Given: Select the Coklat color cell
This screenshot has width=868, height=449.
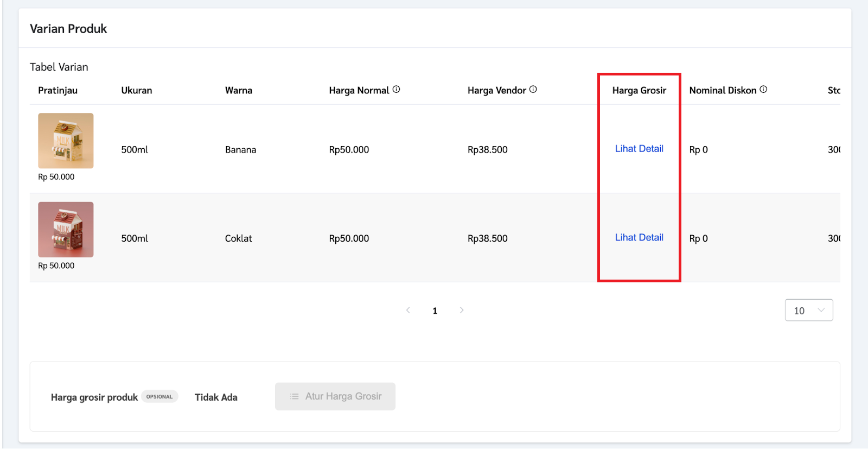Looking at the screenshot, I should (239, 238).
